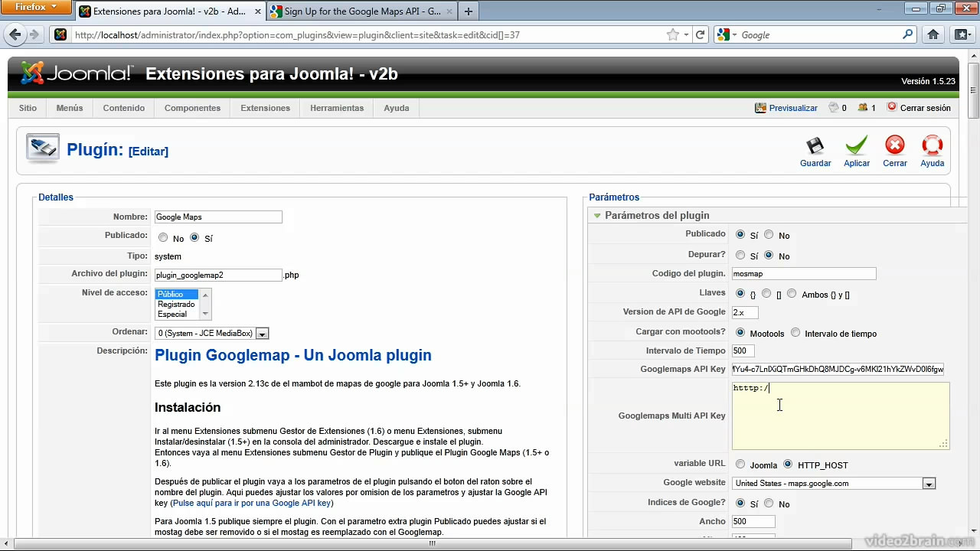980x551 pixels.
Task: Open the Contenido menu
Action: tap(124, 108)
